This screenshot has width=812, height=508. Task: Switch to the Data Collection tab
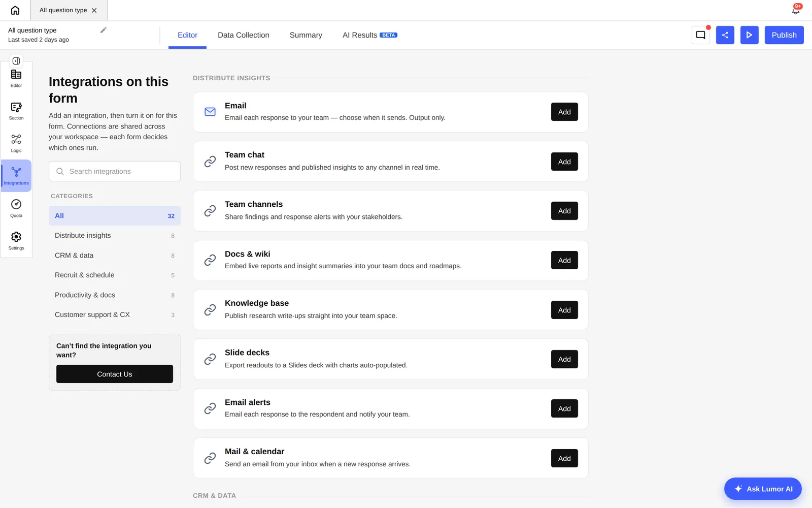(244, 35)
